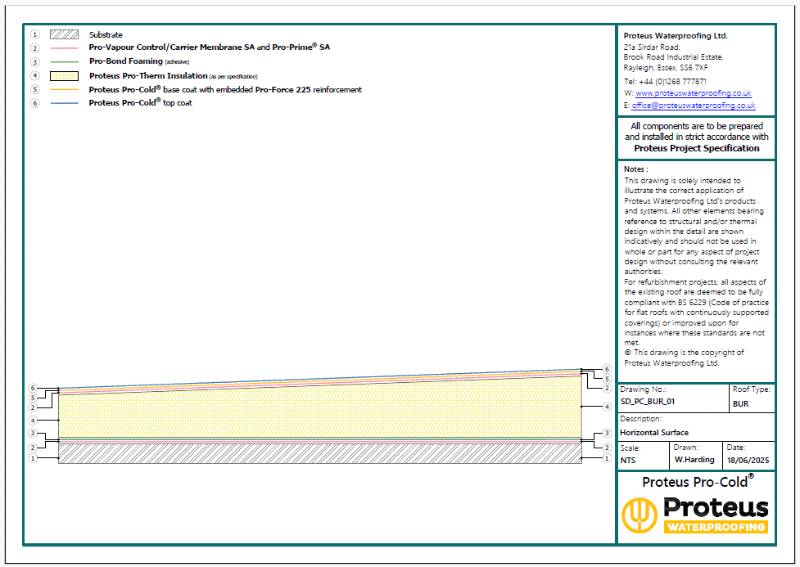The height and width of the screenshot is (567, 800).
Task: Click the 'Notes :' heading
Action: pyautogui.click(x=636, y=169)
